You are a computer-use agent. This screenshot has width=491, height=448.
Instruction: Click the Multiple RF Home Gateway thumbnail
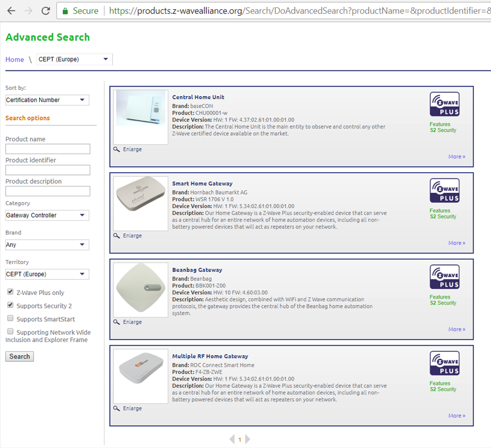141,376
